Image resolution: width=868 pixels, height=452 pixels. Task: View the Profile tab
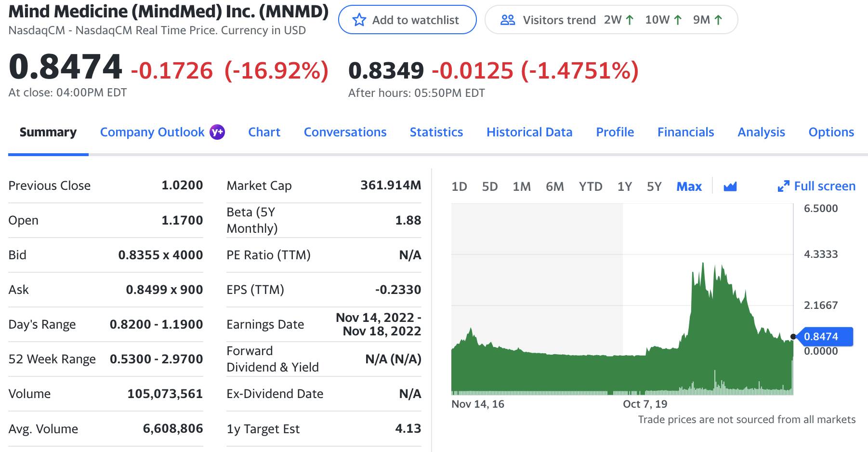615,132
